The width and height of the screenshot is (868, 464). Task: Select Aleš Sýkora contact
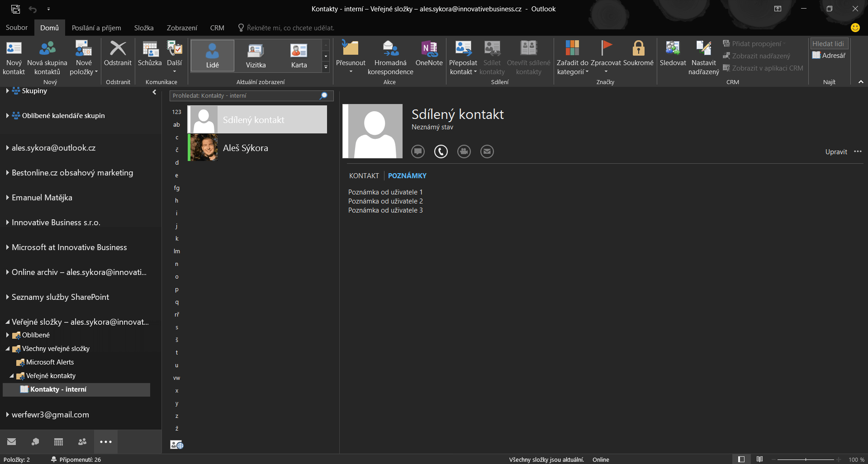click(257, 148)
